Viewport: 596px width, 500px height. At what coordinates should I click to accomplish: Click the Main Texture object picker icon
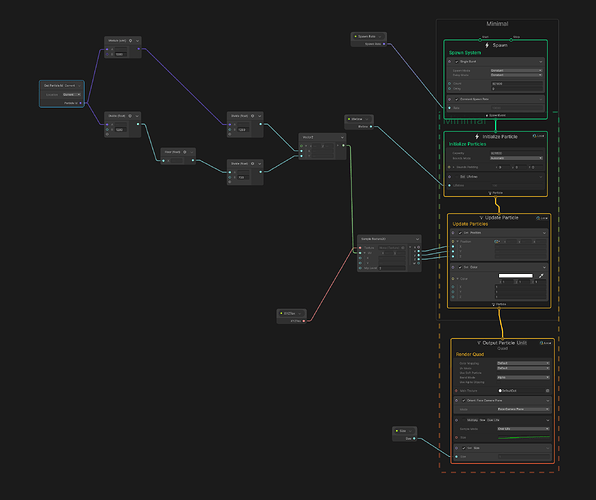tap(547, 390)
